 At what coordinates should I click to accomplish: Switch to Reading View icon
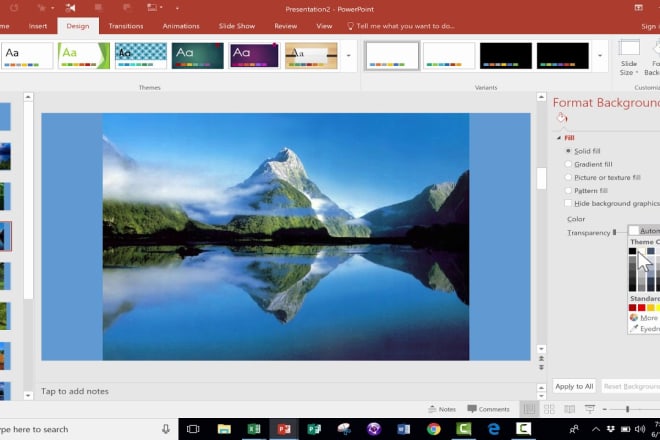[570, 409]
